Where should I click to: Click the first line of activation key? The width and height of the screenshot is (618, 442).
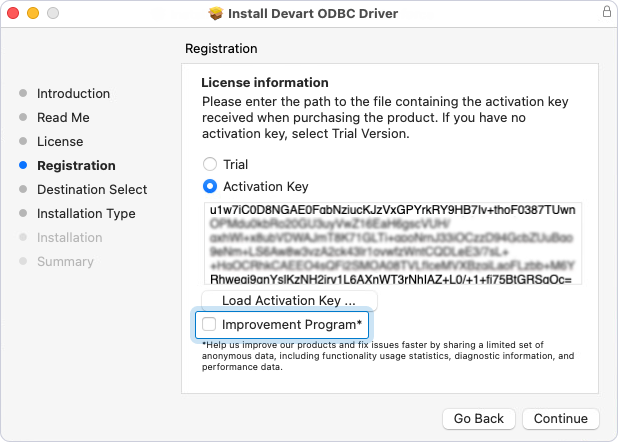click(x=393, y=210)
